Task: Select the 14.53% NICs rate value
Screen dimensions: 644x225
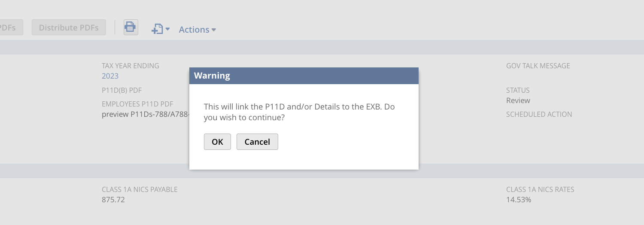Action: point(519,200)
